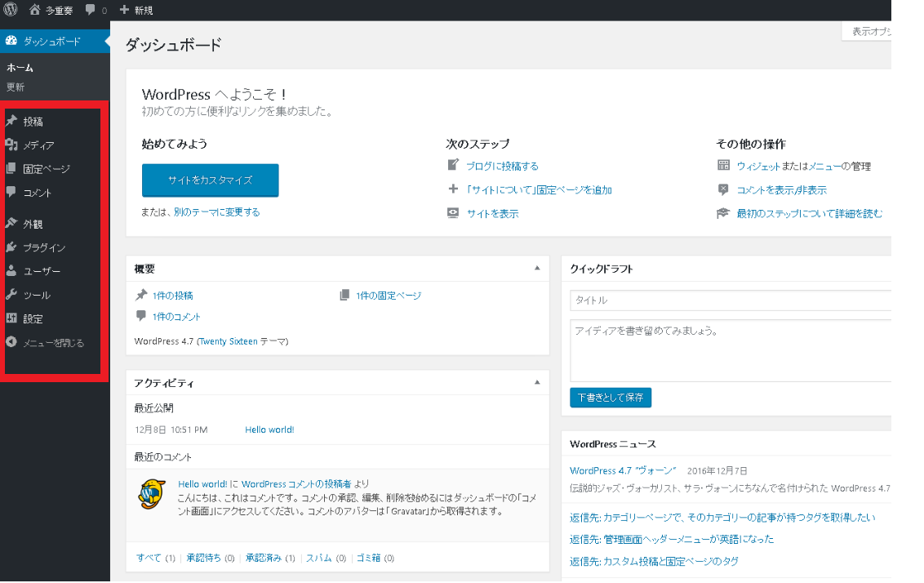Click the ツール wrench icon in sidebar

pyautogui.click(x=11, y=294)
